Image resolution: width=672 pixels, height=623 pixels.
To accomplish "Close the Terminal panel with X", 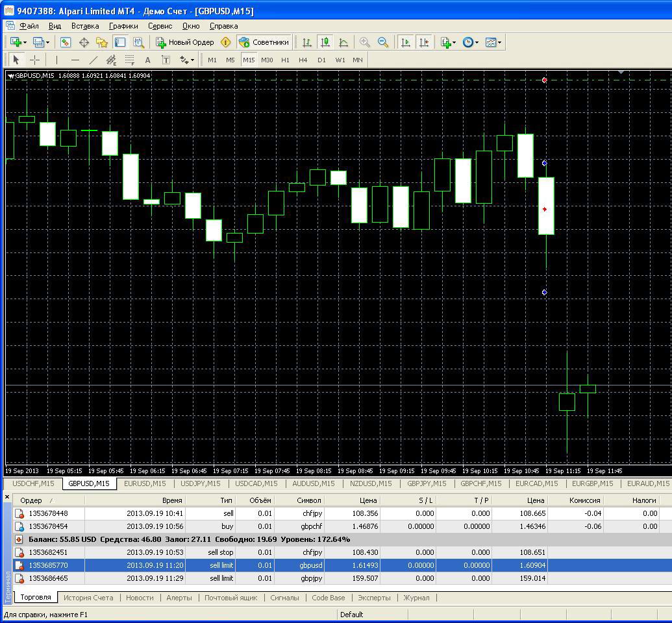I will tap(7, 497).
